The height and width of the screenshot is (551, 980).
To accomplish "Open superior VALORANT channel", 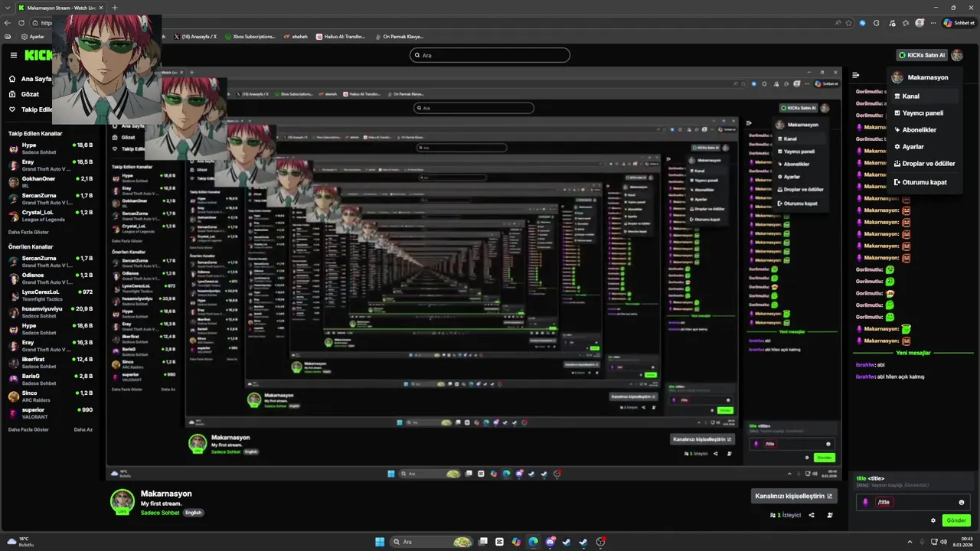I will 51,413.
